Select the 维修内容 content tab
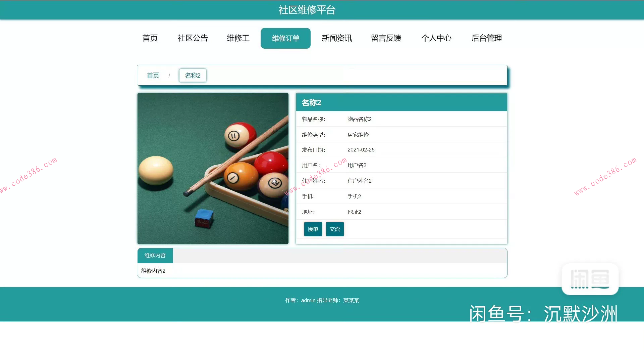This screenshot has width=644, height=352. point(155,255)
